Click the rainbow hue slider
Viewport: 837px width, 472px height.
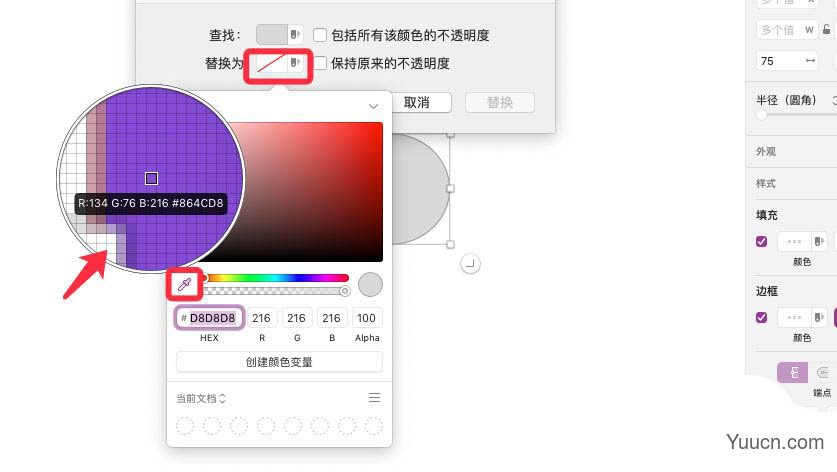pyautogui.click(x=277, y=278)
